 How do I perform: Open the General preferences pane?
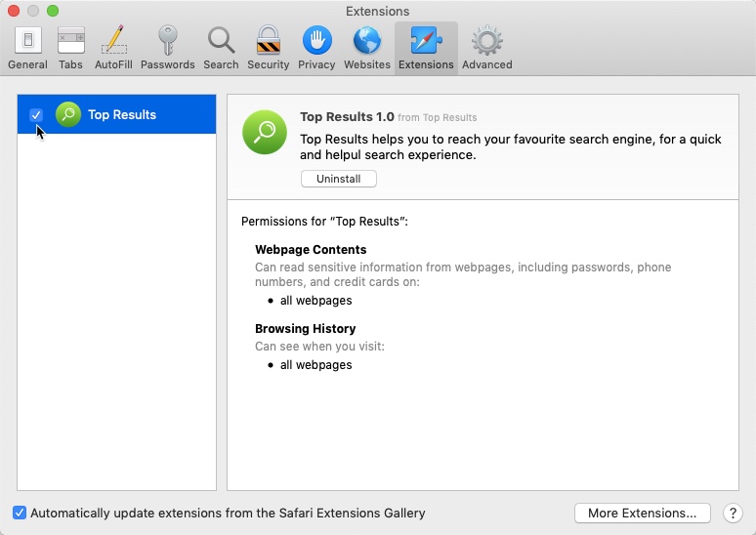[x=27, y=48]
